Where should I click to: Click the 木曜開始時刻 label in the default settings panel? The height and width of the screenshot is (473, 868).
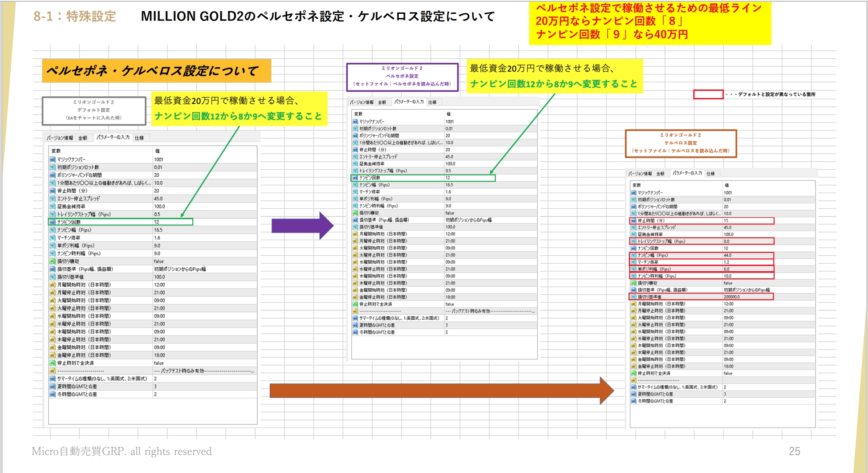tap(84, 332)
